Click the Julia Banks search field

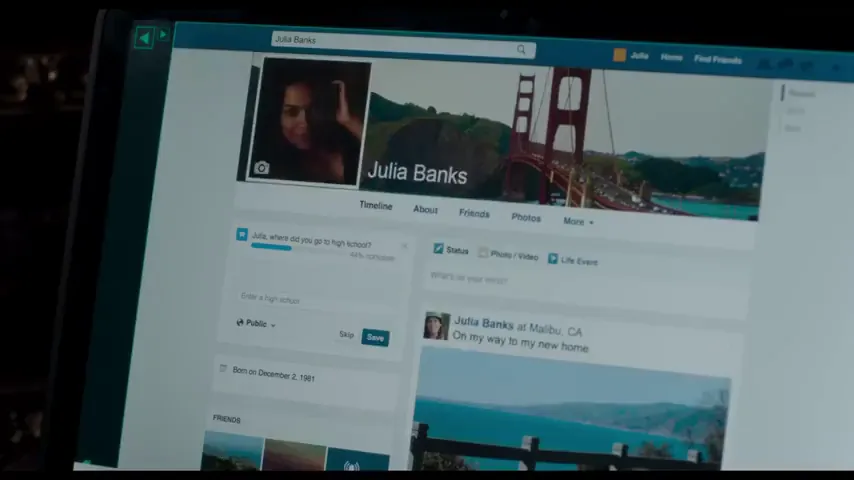[x=404, y=44]
